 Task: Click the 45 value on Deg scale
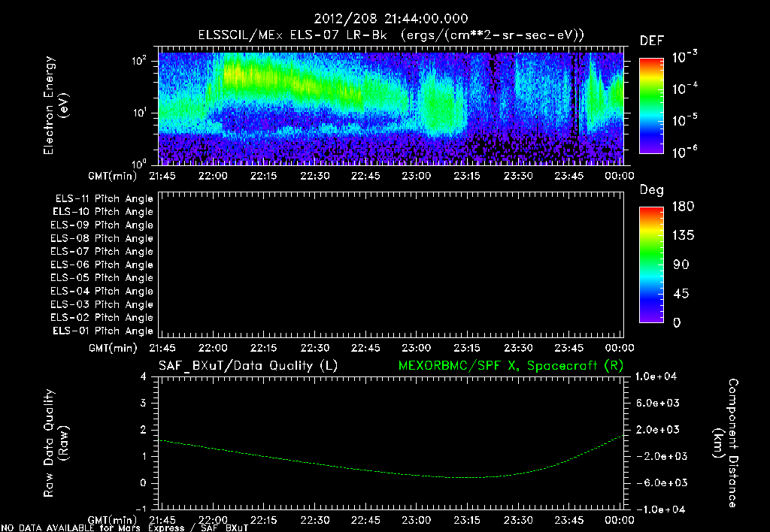pyautogui.click(x=681, y=294)
